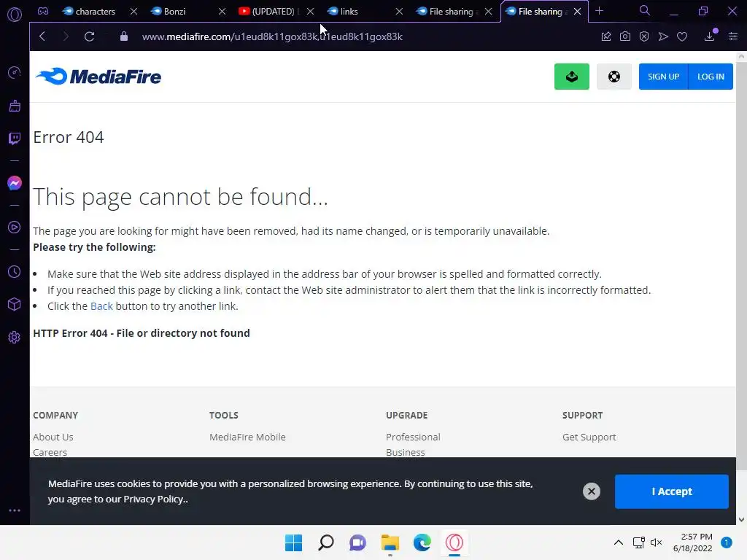747x560 pixels.
Task: Open the Professional upgrade link
Action: [x=413, y=437]
